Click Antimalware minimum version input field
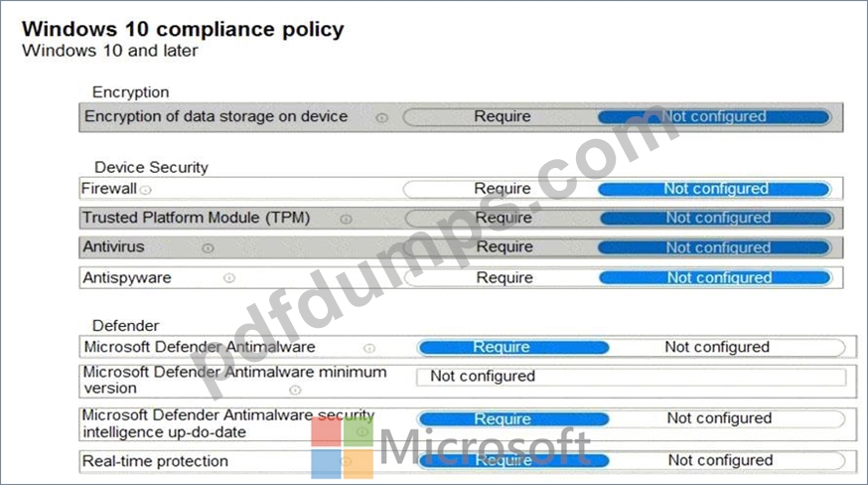The width and height of the screenshot is (868, 485). pyautogui.click(x=631, y=377)
